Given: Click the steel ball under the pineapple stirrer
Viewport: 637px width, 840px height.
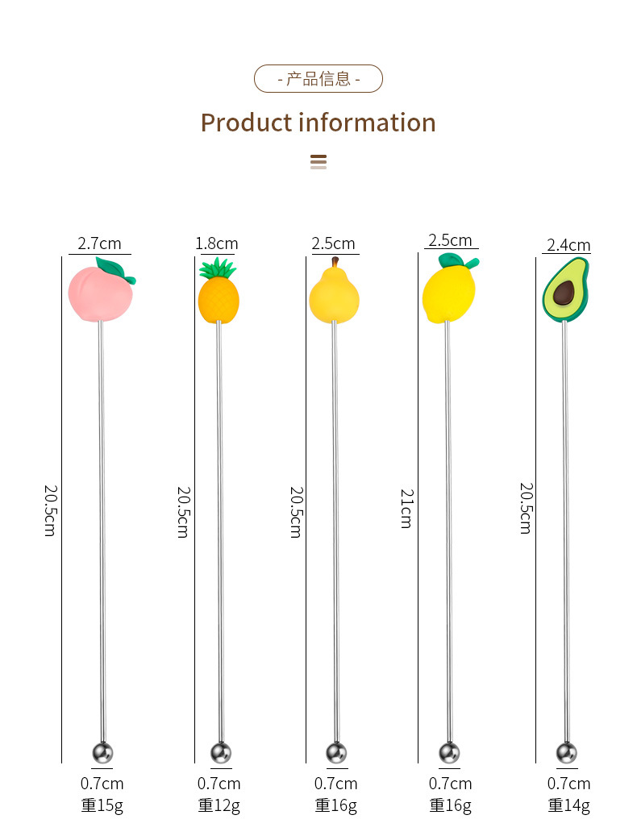Looking at the screenshot, I should tap(220, 753).
